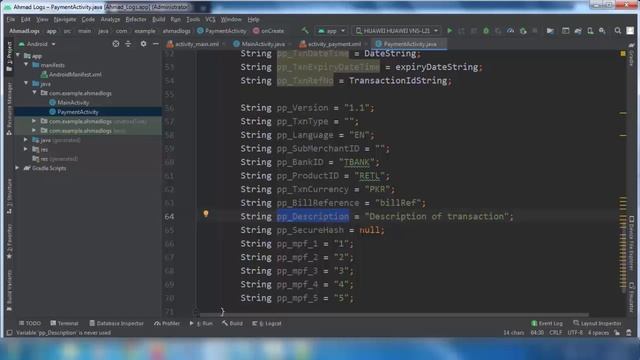
Task: Click Collapse All icon in project panel
Action: (x=128, y=44)
